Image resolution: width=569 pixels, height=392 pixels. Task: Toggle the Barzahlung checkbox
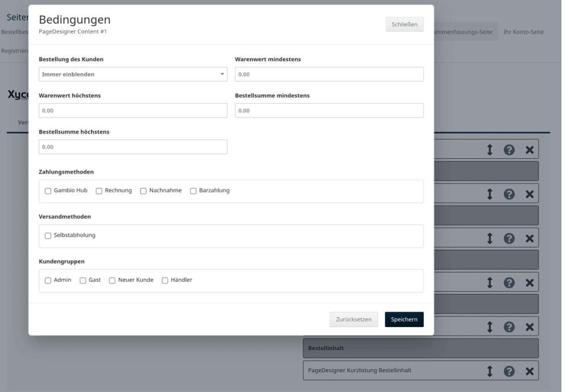193,191
